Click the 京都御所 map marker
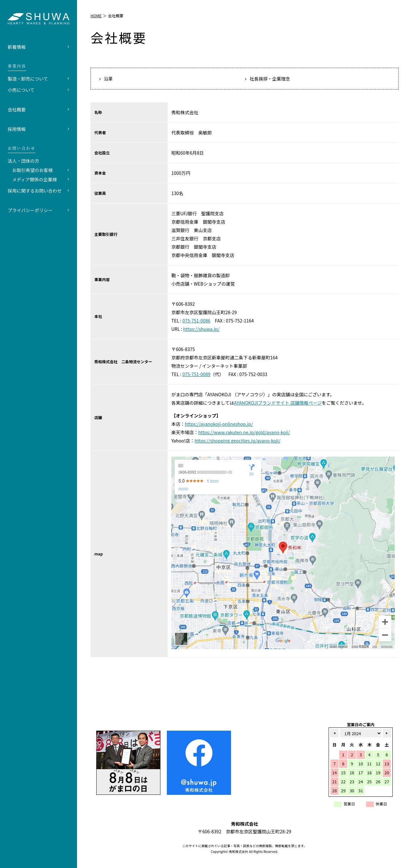This screenshot has width=412, height=868. click(x=251, y=527)
